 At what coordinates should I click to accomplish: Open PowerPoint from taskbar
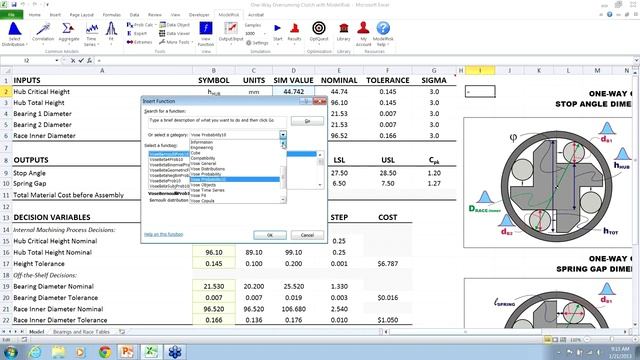coord(127,352)
